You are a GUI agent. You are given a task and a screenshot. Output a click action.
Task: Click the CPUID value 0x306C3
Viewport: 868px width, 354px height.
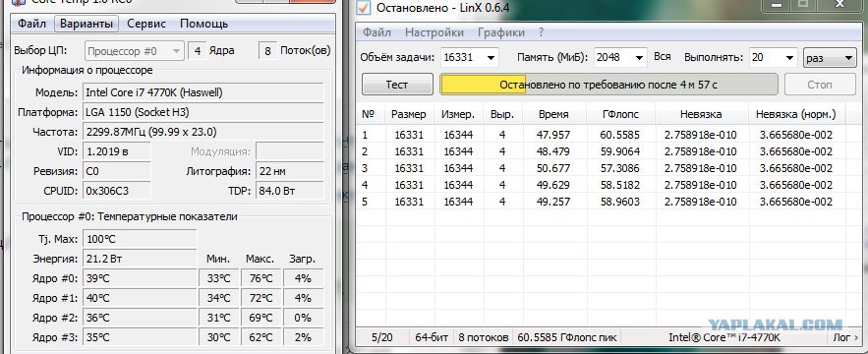[x=116, y=191]
